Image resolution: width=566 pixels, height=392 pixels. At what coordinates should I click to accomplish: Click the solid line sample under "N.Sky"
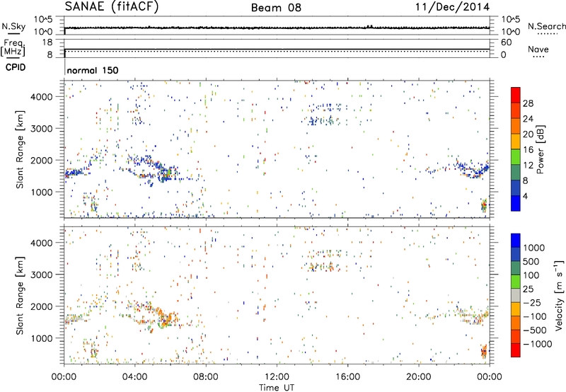pyautogui.click(x=13, y=33)
